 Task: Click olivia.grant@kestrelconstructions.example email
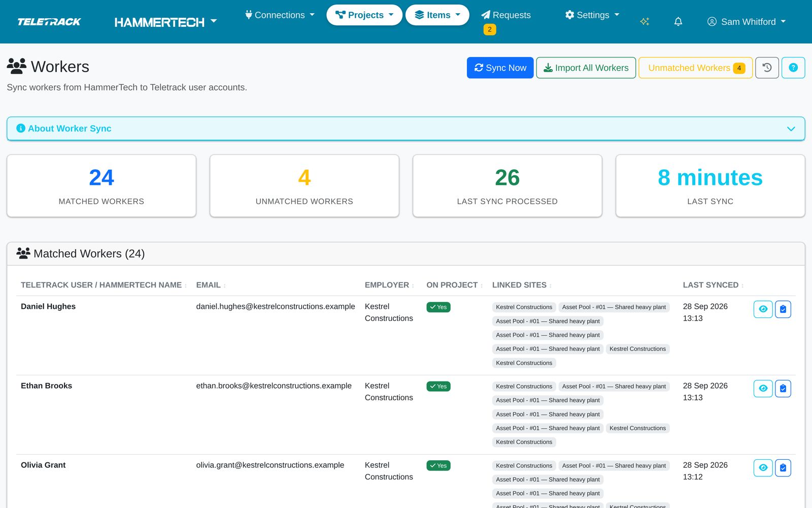pyautogui.click(x=270, y=465)
